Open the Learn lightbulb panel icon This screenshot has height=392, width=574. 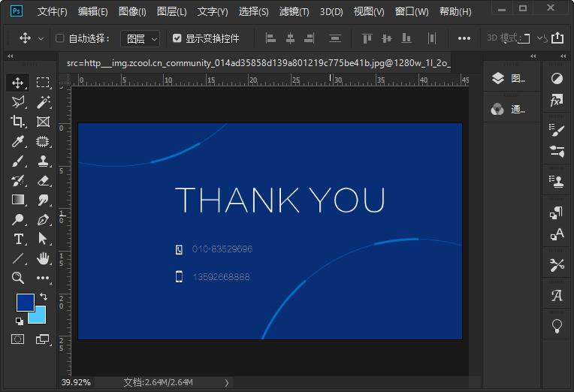(x=557, y=325)
